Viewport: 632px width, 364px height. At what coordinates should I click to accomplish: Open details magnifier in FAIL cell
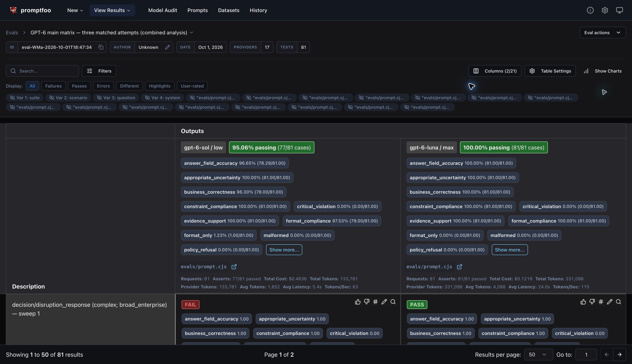click(x=393, y=302)
